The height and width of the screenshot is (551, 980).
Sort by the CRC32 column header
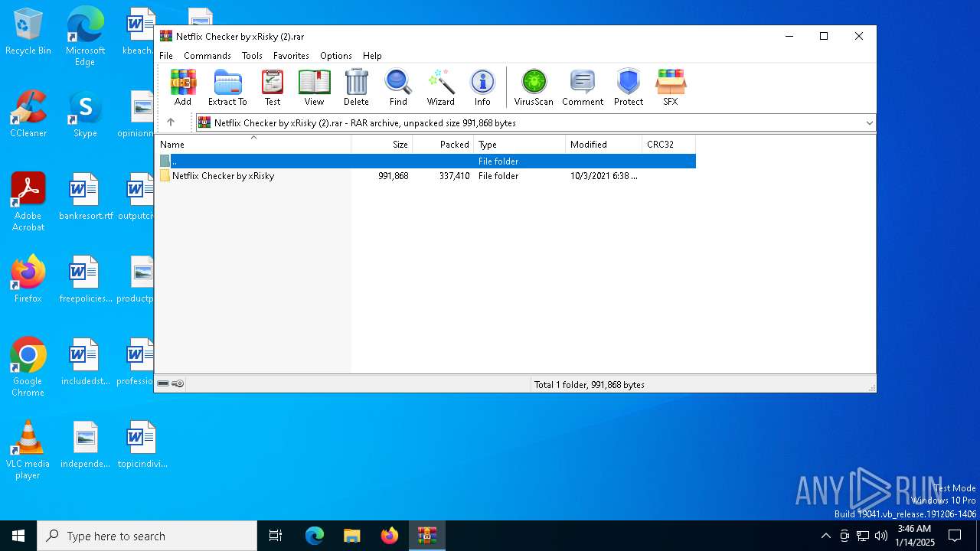(x=669, y=144)
